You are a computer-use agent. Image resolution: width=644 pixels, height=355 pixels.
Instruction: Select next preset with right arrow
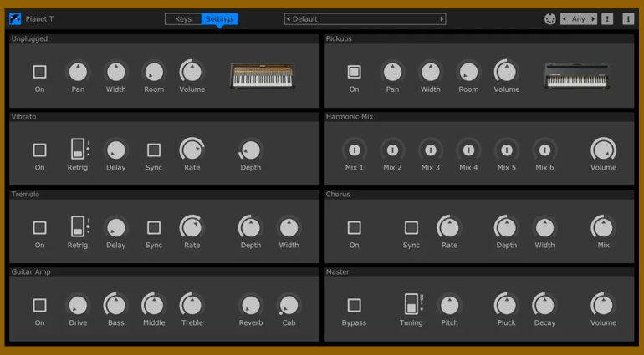click(442, 19)
